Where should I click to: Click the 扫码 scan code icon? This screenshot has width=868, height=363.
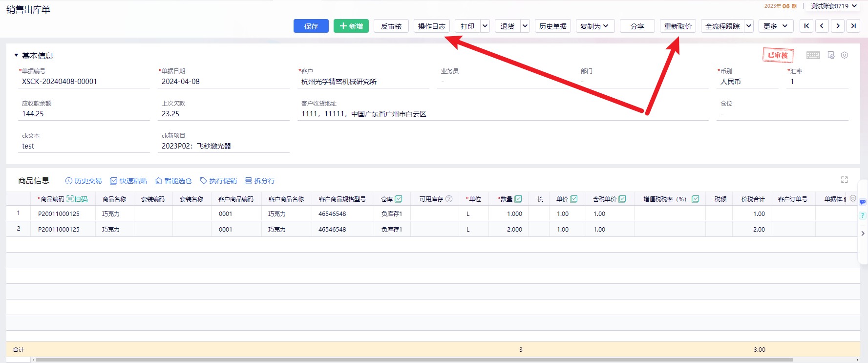point(77,199)
